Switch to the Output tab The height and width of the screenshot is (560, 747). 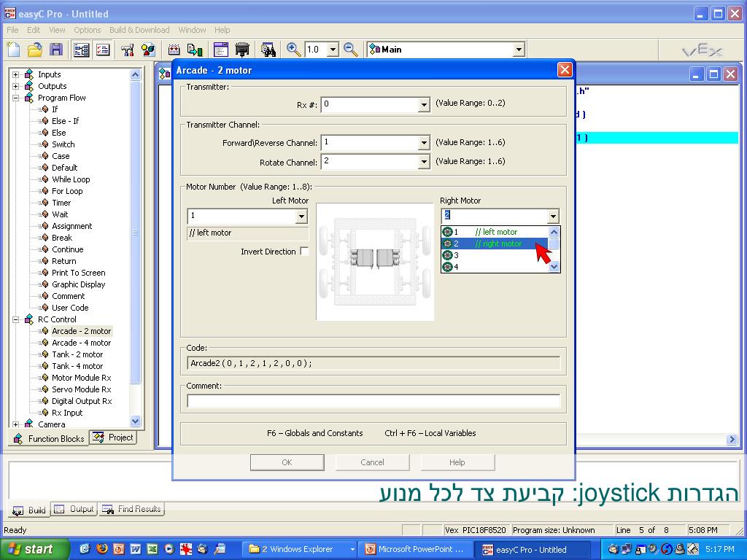click(74, 510)
